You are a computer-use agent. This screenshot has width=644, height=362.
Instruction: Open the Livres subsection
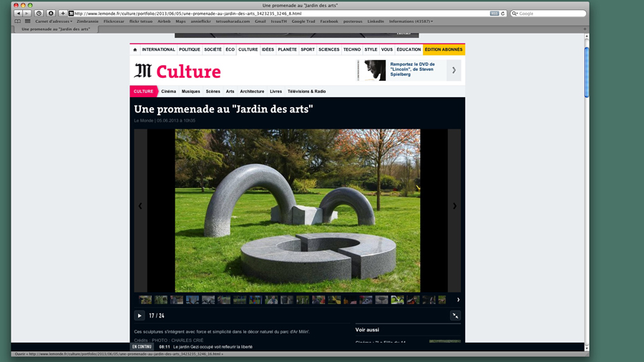[275, 92]
